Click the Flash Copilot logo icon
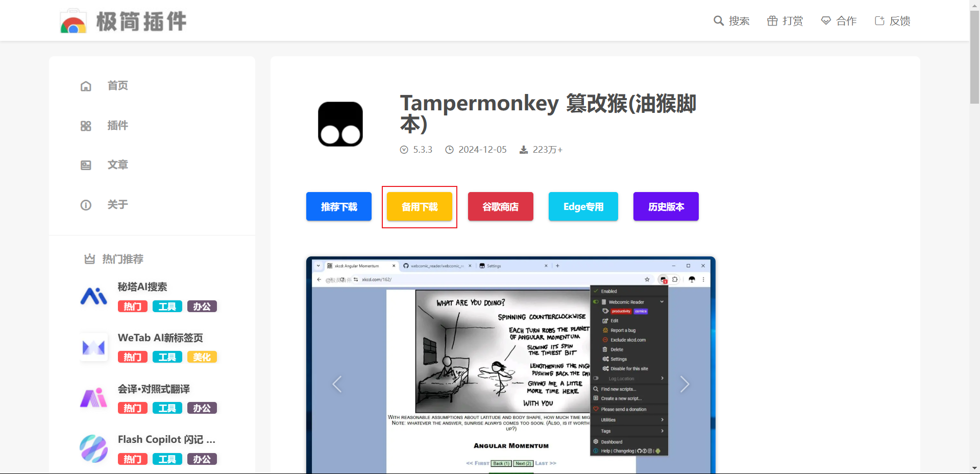The height and width of the screenshot is (474, 980). coord(94,449)
